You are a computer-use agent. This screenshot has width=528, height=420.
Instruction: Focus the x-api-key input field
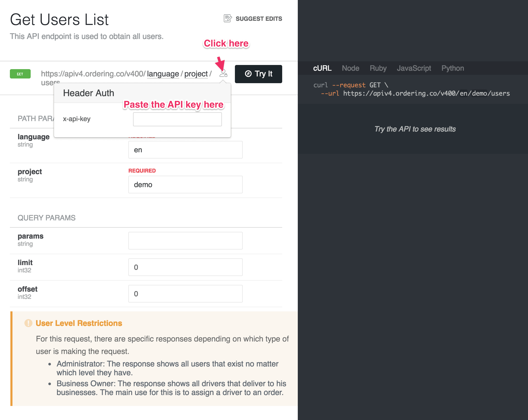click(x=177, y=119)
